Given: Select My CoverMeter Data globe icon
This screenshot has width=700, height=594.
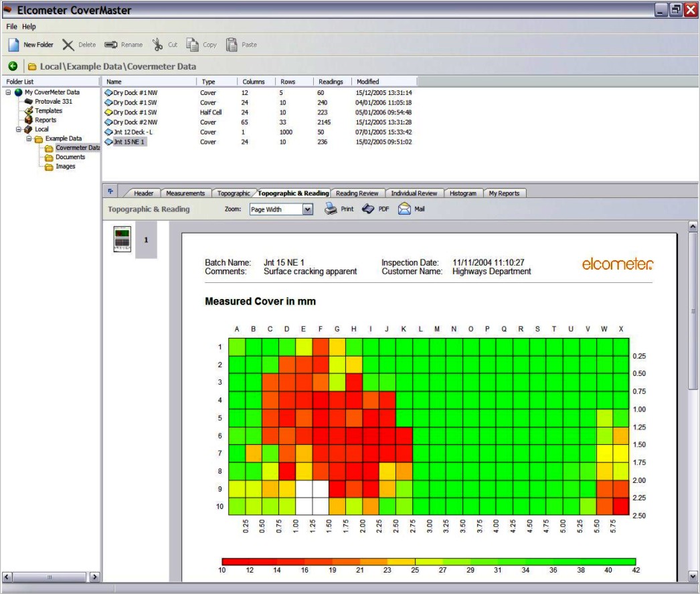Looking at the screenshot, I should click(18, 92).
